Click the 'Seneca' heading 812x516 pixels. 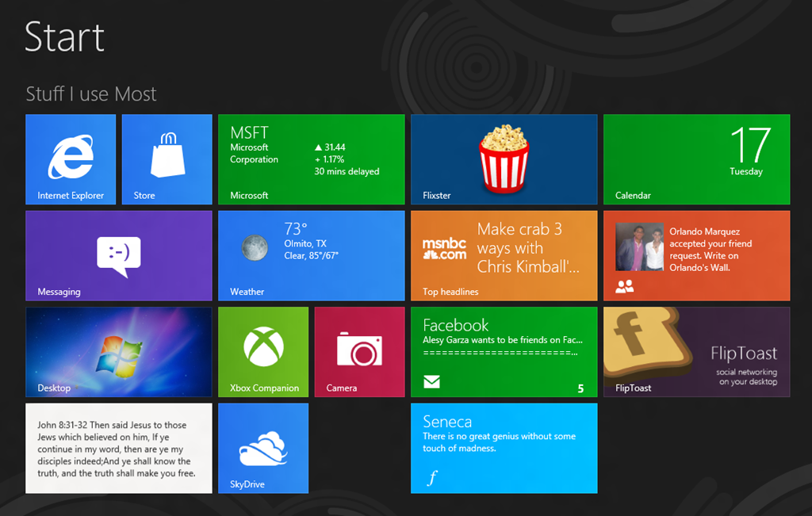click(x=447, y=422)
